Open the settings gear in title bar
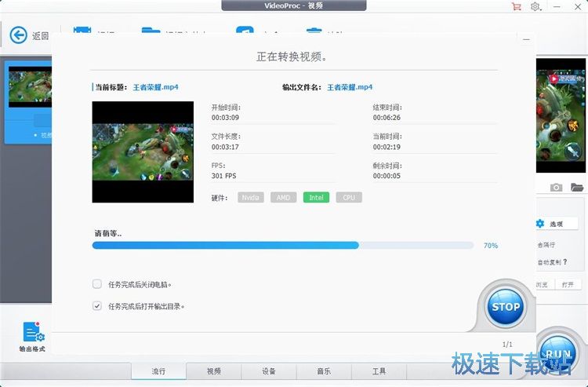Viewport: 588px width, 387px height. tap(535, 6)
